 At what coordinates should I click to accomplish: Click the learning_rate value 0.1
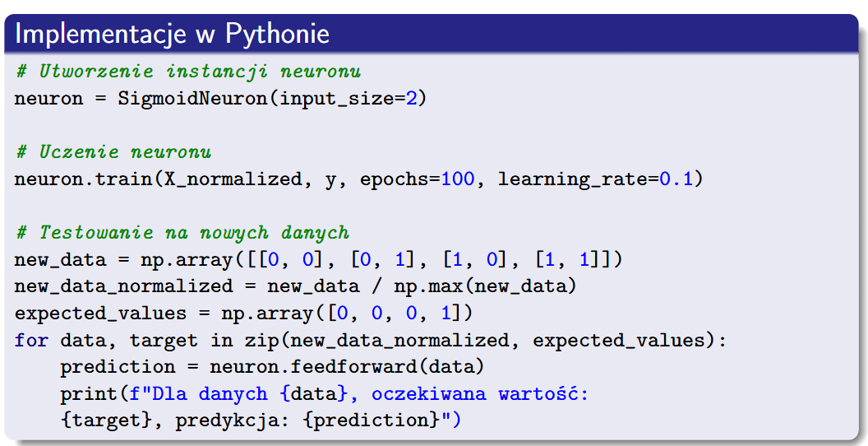coord(676,179)
